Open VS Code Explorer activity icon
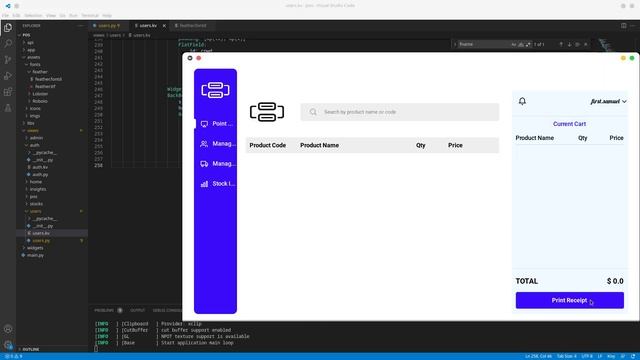This screenshot has width=640, height=360. point(8,28)
